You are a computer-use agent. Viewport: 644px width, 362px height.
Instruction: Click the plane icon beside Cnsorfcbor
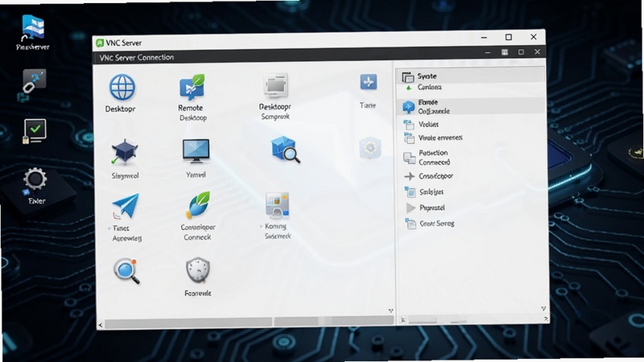coord(409,176)
